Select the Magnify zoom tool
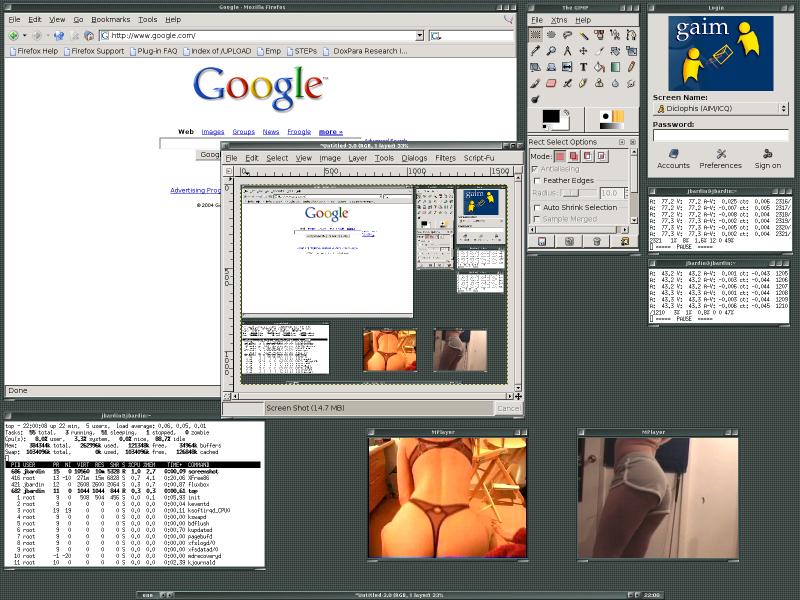Screen dimensions: 800x600 [551, 51]
